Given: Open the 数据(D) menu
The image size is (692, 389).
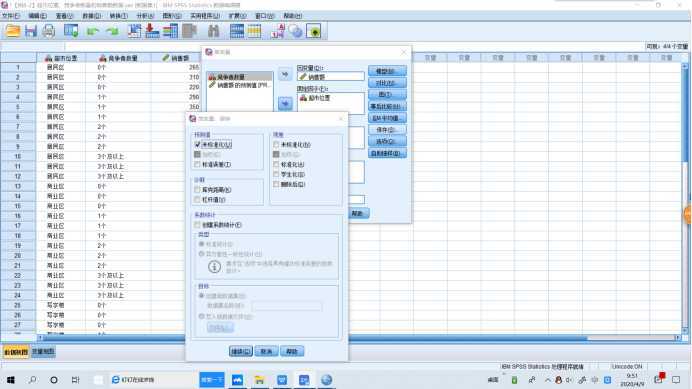Looking at the screenshot, I should click(x=91, y=16).
